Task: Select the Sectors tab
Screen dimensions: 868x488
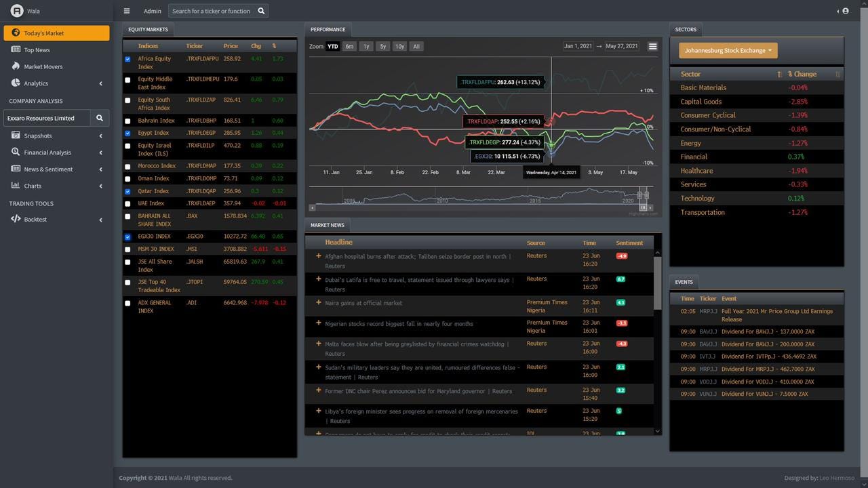Action: (686, 29)
